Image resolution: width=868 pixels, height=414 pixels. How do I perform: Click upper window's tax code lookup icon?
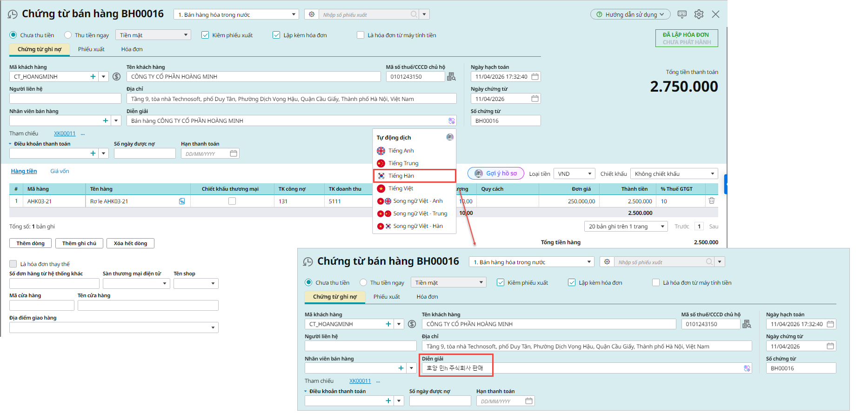coord(451,76)
